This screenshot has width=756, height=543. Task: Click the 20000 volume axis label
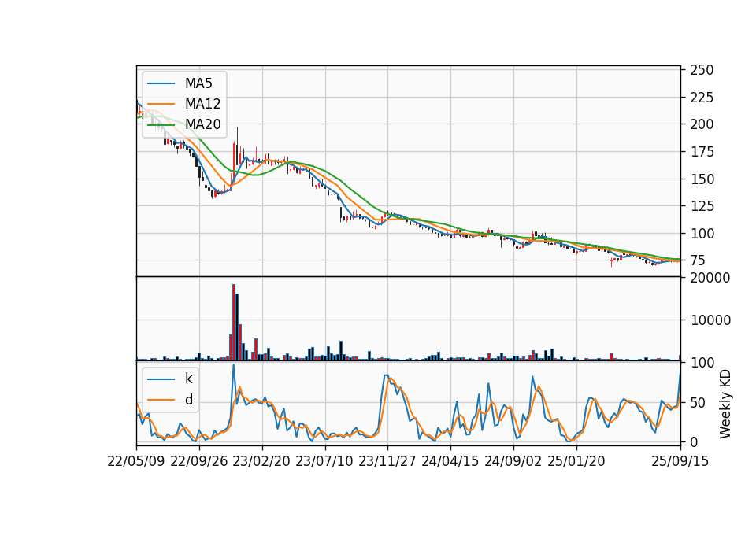(710, 278)
